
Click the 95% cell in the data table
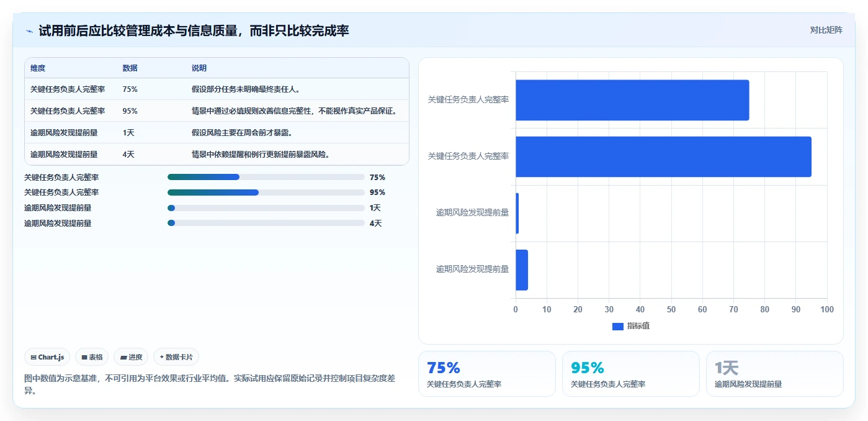click(130, 111)
